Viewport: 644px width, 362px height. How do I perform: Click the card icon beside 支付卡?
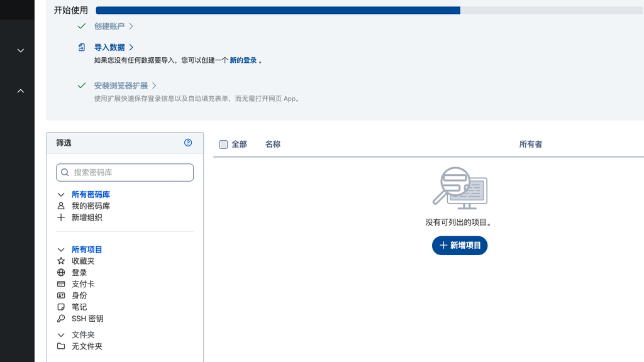click(61, 284)
